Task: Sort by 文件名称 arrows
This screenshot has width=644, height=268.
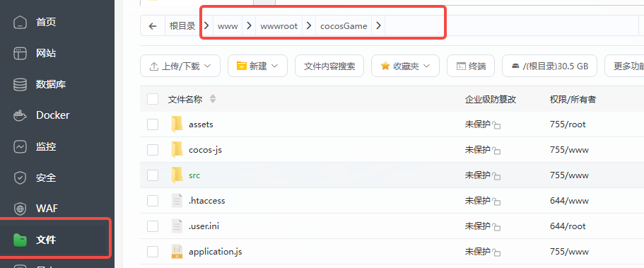Action: (x=212, y=99)
